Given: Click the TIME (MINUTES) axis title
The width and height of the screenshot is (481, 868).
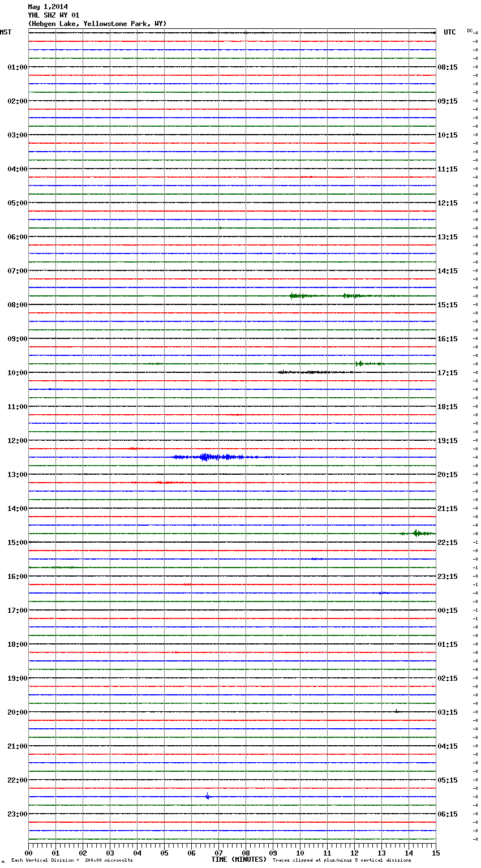Looking at the screenshot, I should pos(239,860).
